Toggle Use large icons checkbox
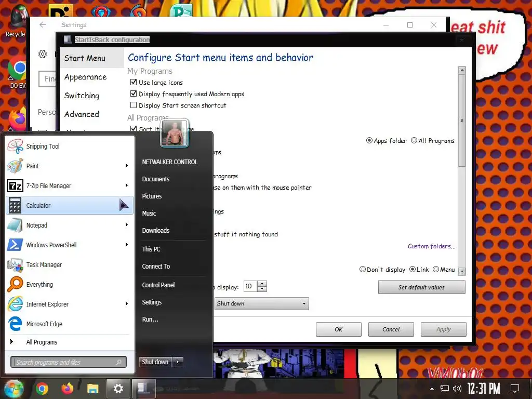The image size is (532, 399). pos(134,82)
